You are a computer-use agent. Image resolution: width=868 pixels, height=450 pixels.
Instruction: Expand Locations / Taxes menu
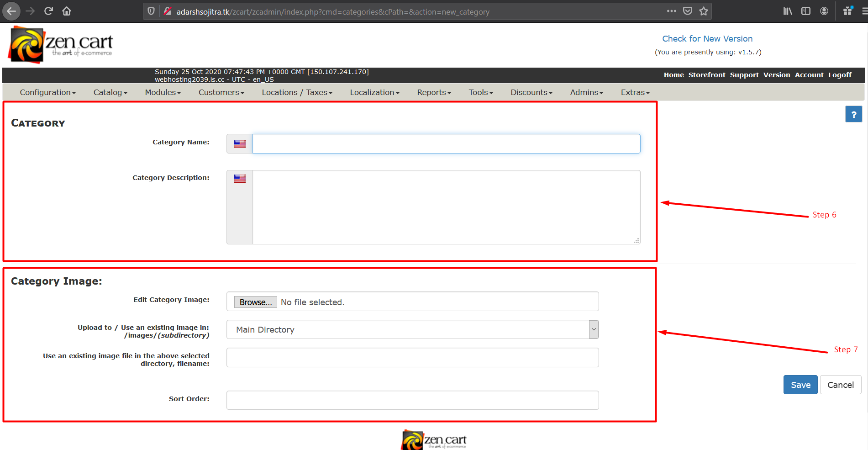click(297, 92)
